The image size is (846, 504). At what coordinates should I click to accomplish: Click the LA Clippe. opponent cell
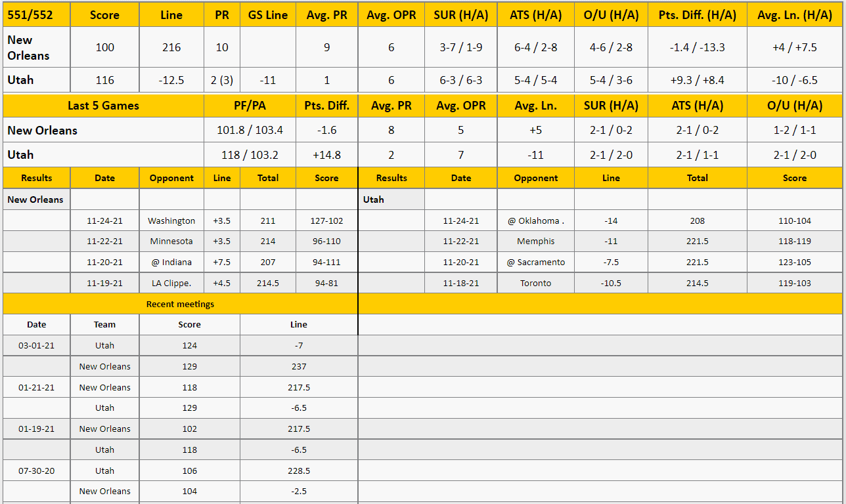[171, 283]
